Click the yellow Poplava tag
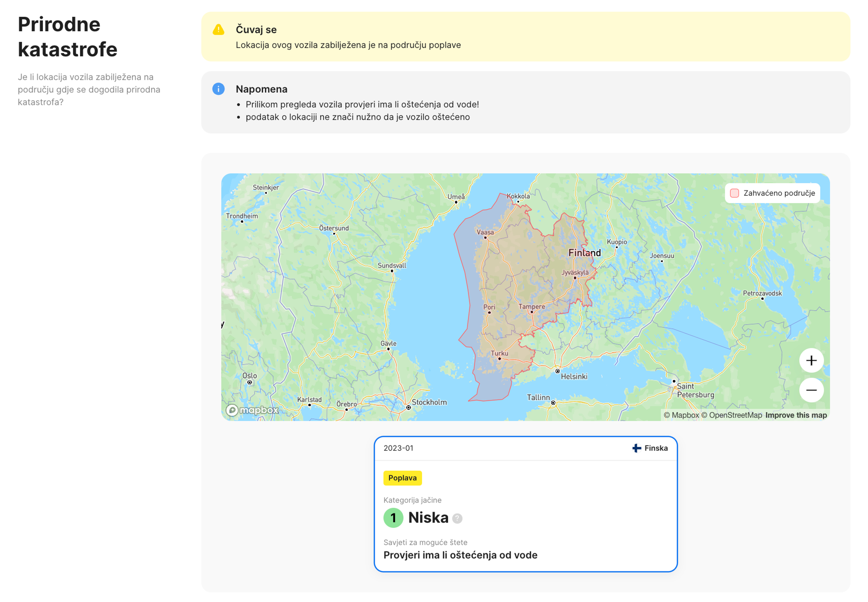This screenshot has height=602, width=868. pyautogui.click(x=403, y=478)
